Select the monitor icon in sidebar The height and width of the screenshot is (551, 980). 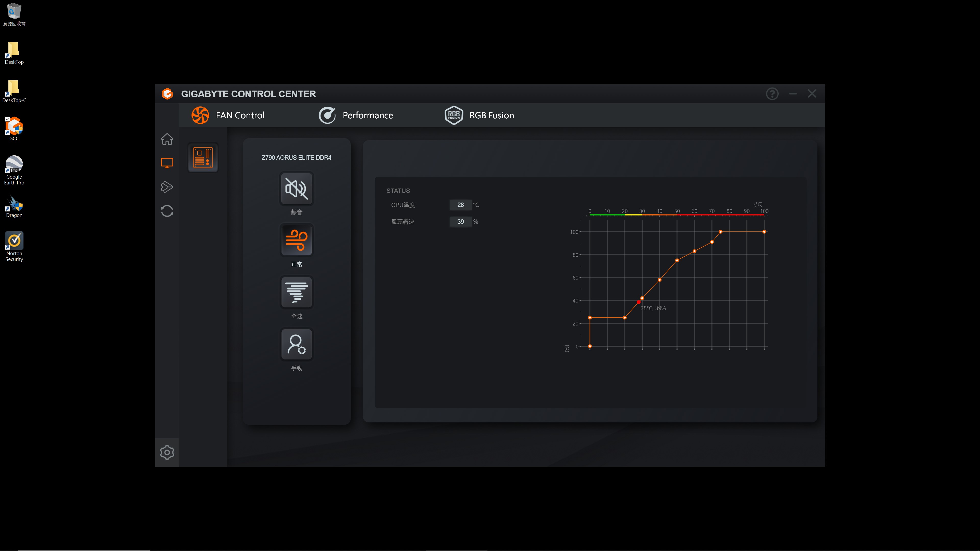(167, 163)
